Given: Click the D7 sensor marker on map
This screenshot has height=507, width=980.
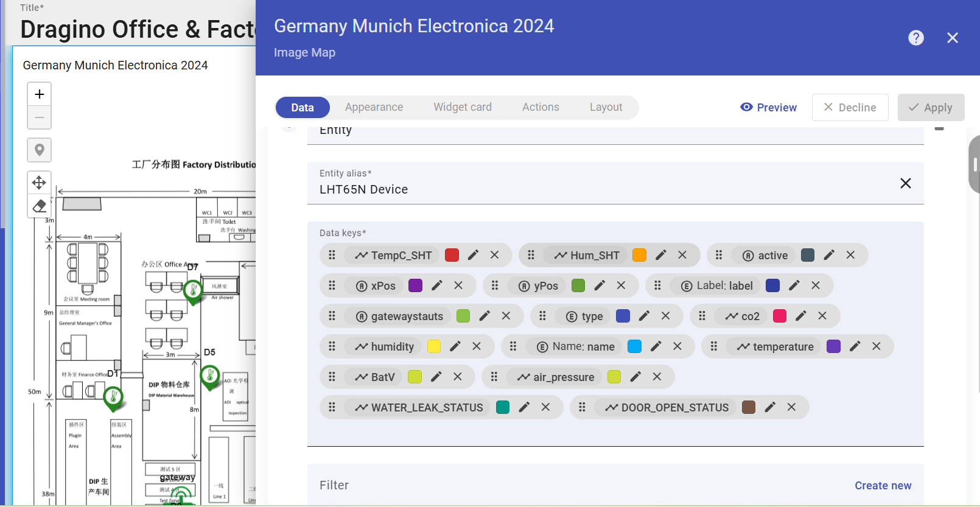Looking at the screenshot, I should [x=193, y=291].
